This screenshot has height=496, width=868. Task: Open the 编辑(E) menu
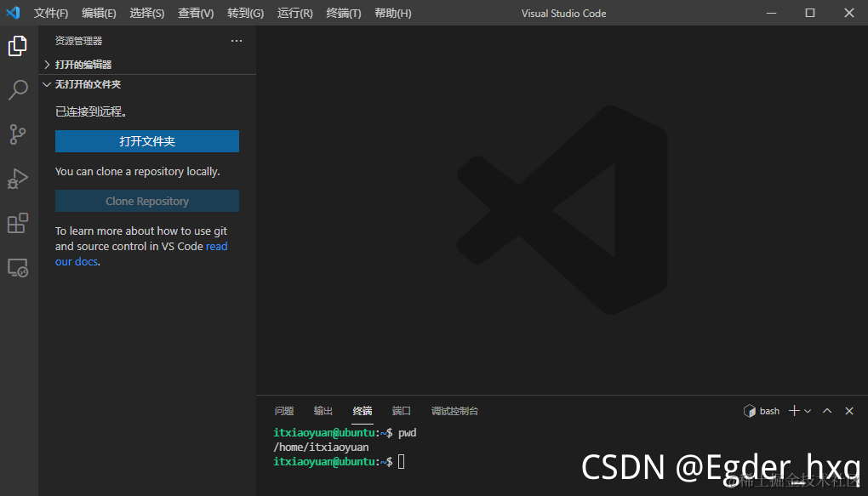pos(99,13)
